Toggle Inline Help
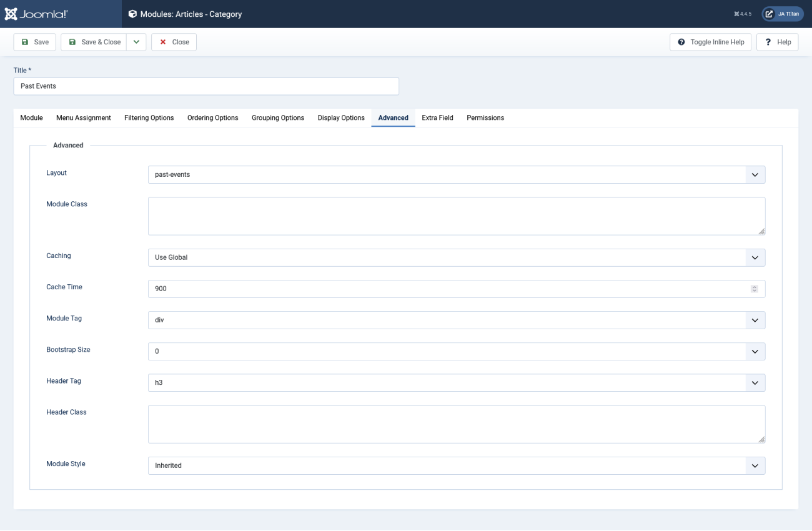This screenshot has height=531, width=812. [711, 42]
